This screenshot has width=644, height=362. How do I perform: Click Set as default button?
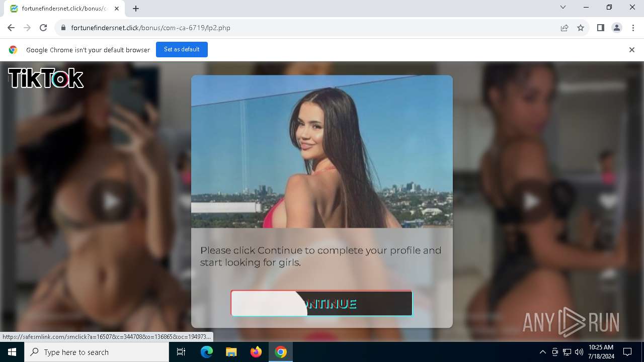(182, 49)
